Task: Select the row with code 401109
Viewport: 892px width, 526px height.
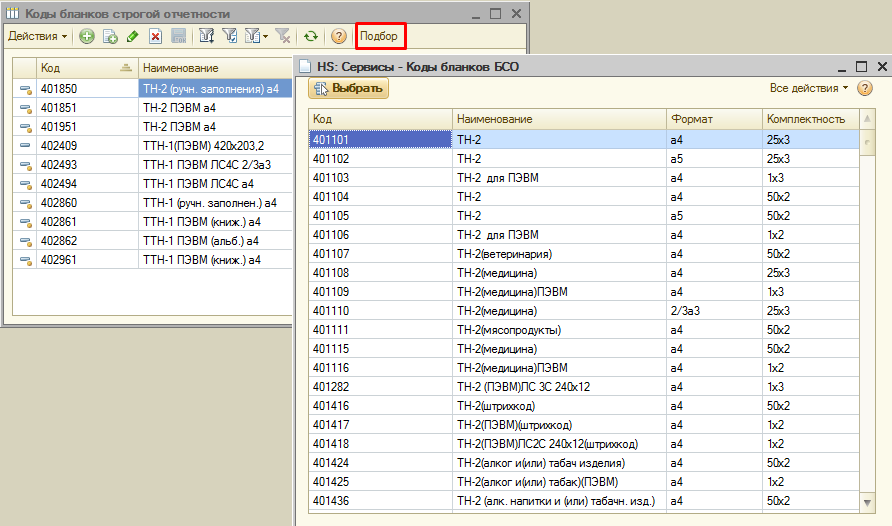Action: coord(584,292)
